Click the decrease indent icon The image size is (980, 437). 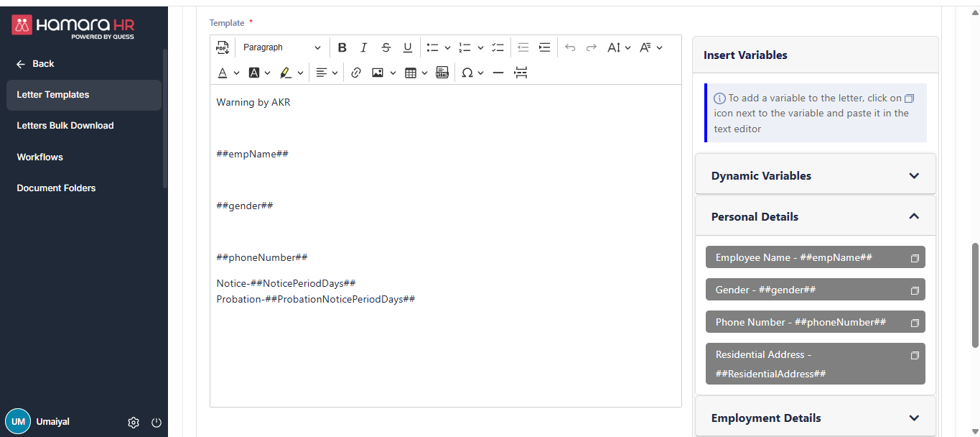point(523,47)
